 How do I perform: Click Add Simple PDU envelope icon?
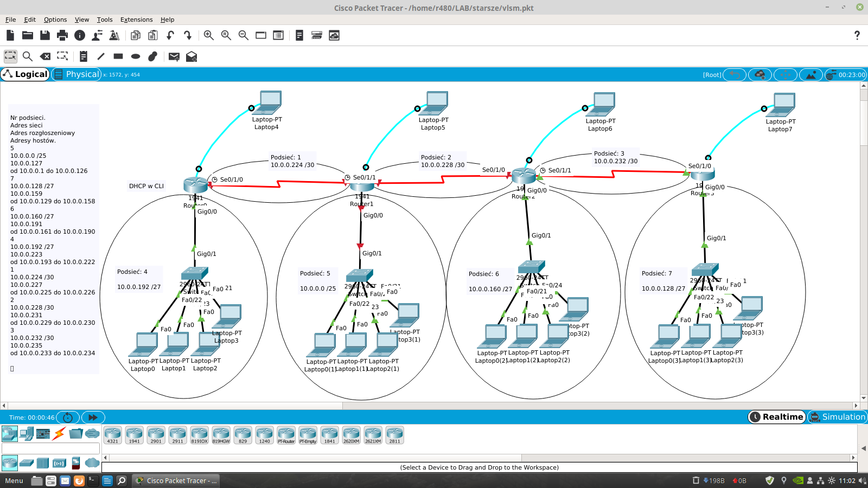coord(174,56)
